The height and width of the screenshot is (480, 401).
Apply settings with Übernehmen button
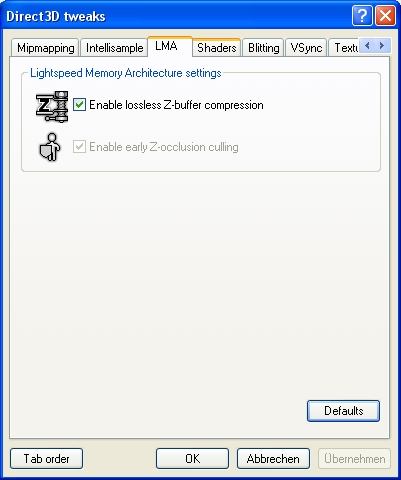coord(354,459)
